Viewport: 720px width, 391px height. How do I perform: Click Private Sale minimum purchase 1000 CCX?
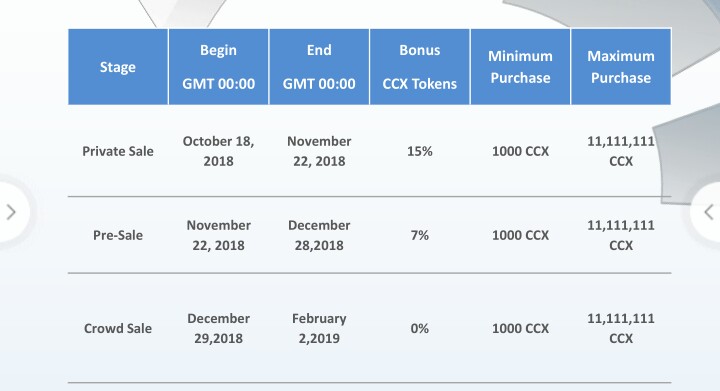click(x=520, y=151)
